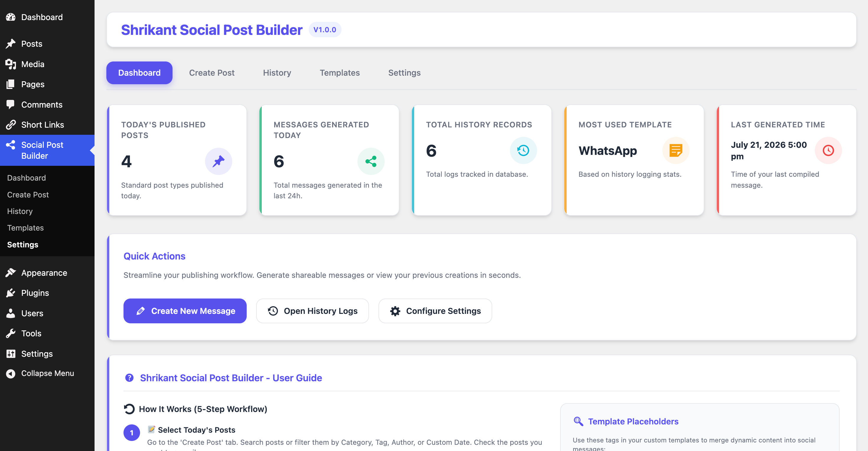This screenshot has width=868, height=451.
Task: Click the refresh icon beside How It Works
Action: 129,409
